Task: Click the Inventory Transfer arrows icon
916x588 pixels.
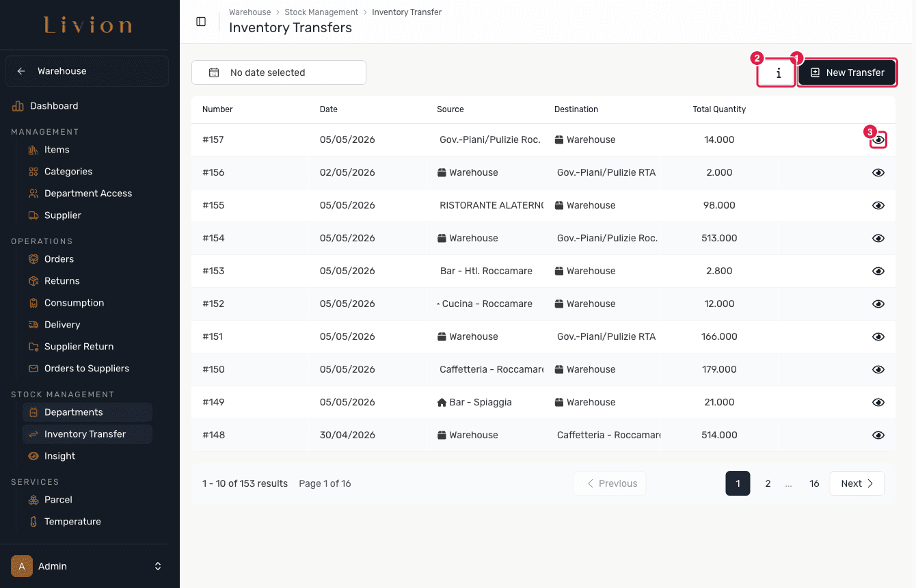Action: [x=33, y=434]
